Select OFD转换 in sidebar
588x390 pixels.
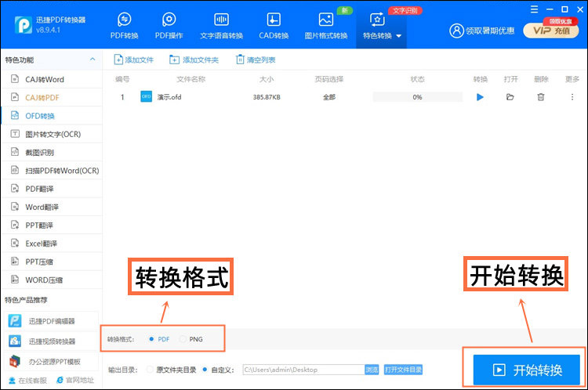pos(52,116)
